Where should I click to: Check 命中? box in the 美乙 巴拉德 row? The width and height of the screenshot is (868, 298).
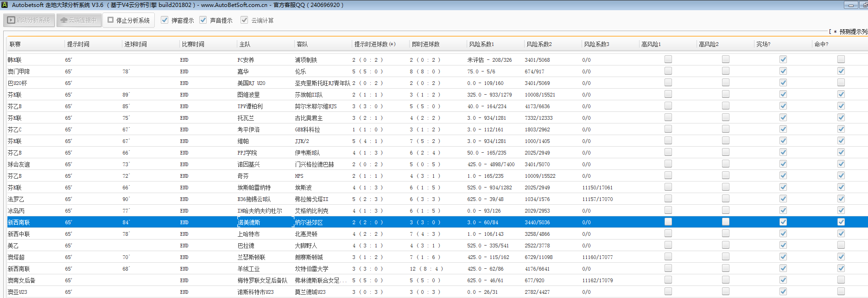(841, 245)
